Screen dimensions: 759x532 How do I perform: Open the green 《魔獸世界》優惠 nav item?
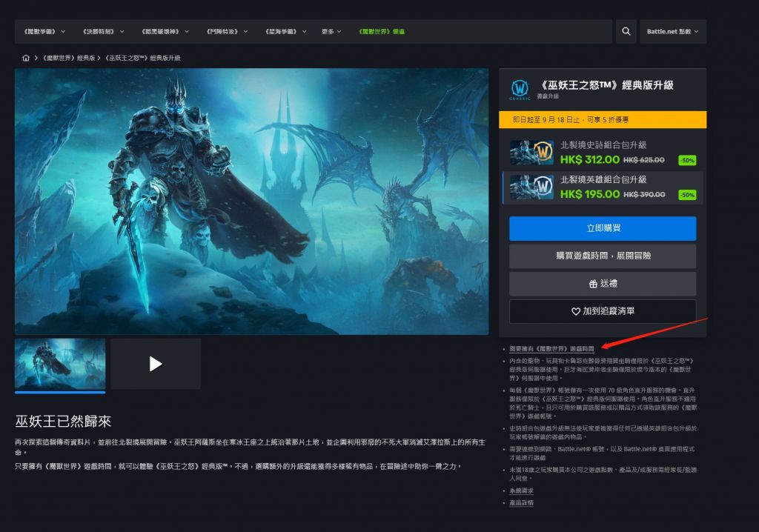coord(382,31)
